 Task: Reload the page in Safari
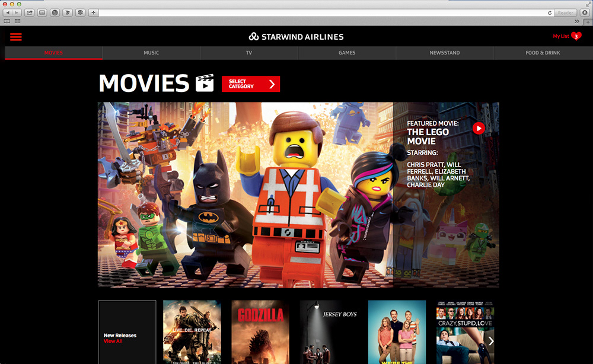(x=550, y=13)
